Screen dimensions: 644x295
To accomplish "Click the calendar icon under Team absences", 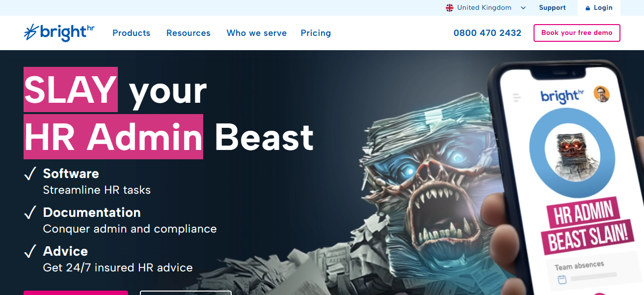I will tap(562, 280).
